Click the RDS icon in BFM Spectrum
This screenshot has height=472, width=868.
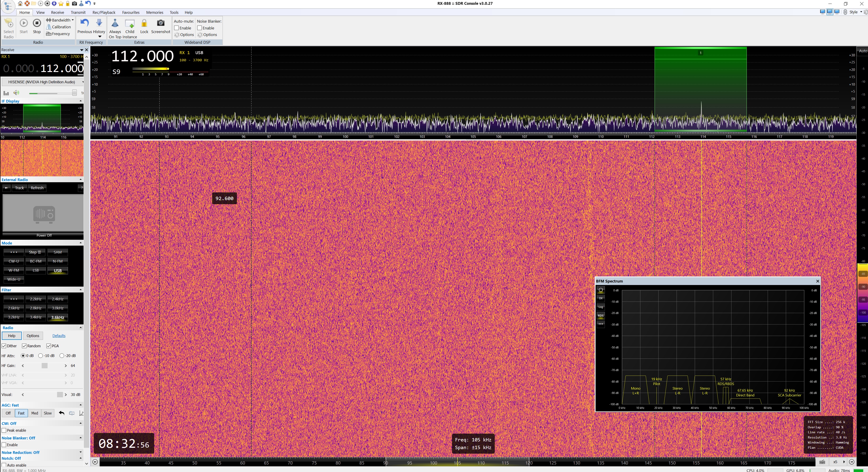pyautogui.click(x=601, y=316)
